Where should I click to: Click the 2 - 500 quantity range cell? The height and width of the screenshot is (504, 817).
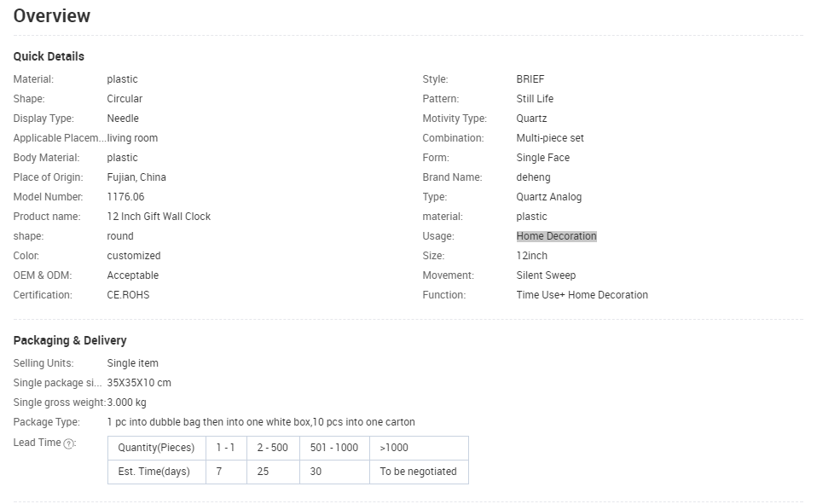[272, 448]
